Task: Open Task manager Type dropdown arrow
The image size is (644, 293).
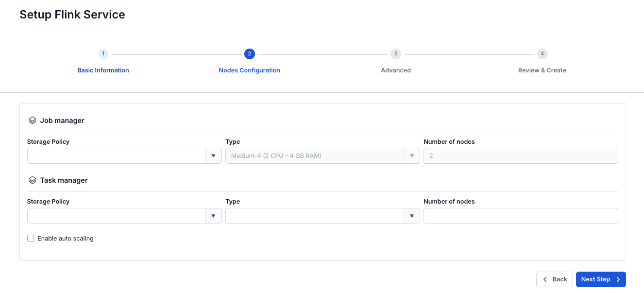Action: click(411, 216)
